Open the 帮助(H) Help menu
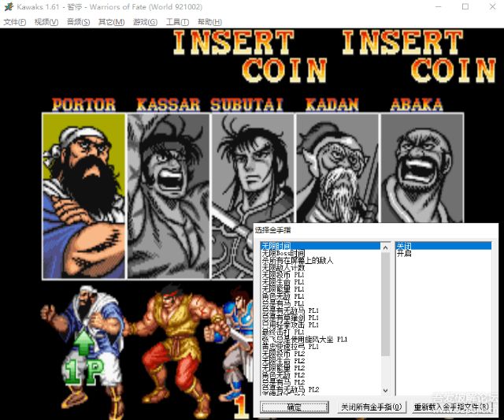 (209, 22)
